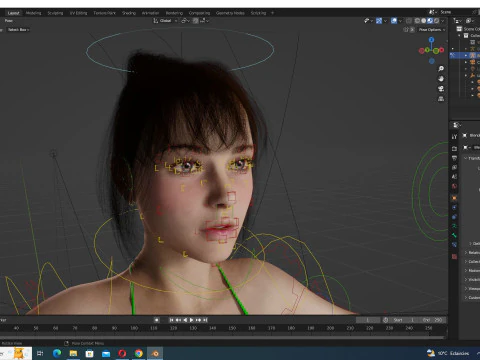
Task: Open the orange Object properties tab
Action: pos(454,198)
